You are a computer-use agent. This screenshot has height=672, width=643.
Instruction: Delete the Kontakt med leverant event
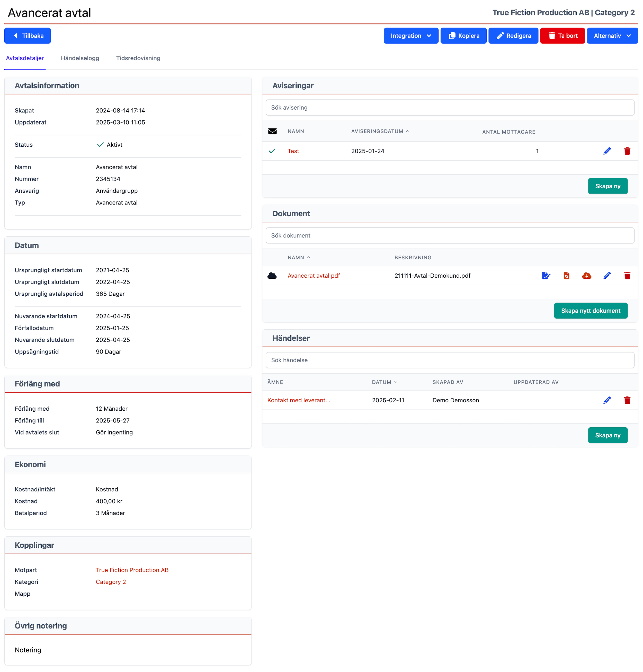(x=627, y=400)
